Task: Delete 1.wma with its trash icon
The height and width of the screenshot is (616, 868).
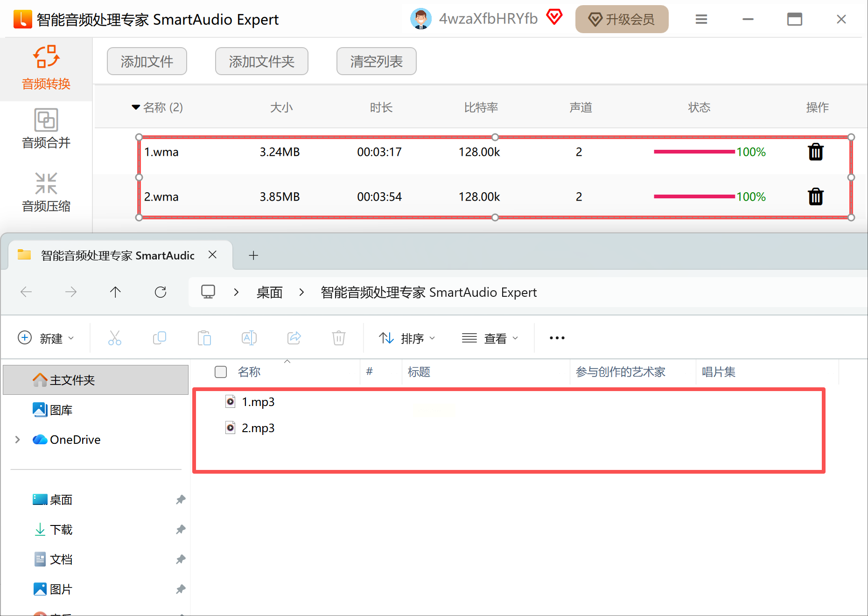Action: click(x=815, y=152)
